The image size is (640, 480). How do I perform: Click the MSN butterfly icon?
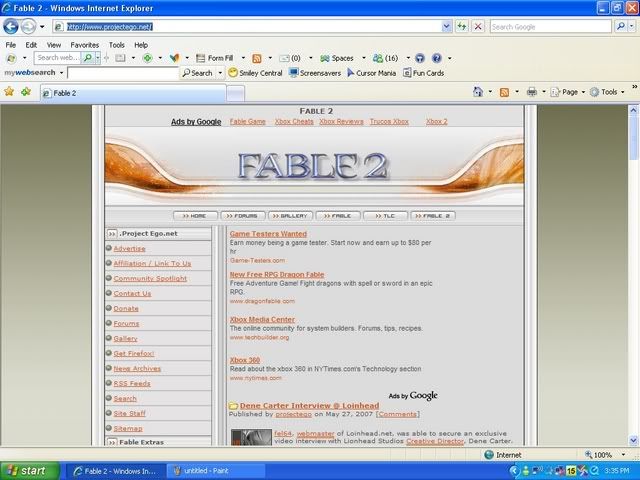tap(175, 58)
